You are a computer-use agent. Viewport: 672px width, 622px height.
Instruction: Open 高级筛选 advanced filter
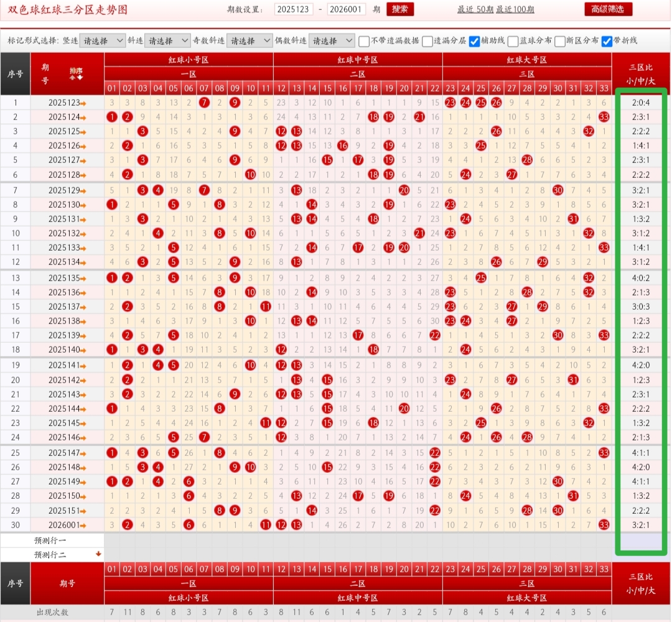(x=608, y=9)
